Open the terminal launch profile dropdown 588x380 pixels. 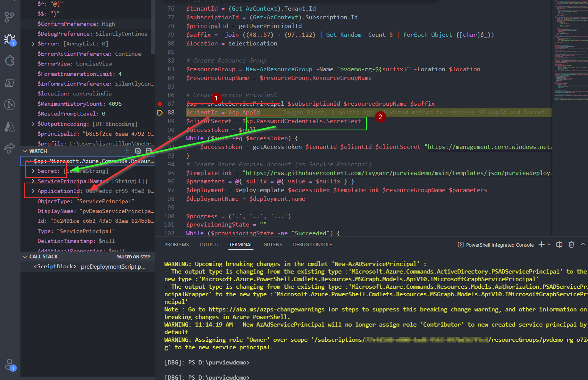pyautogui.click(x=549, y=245)
